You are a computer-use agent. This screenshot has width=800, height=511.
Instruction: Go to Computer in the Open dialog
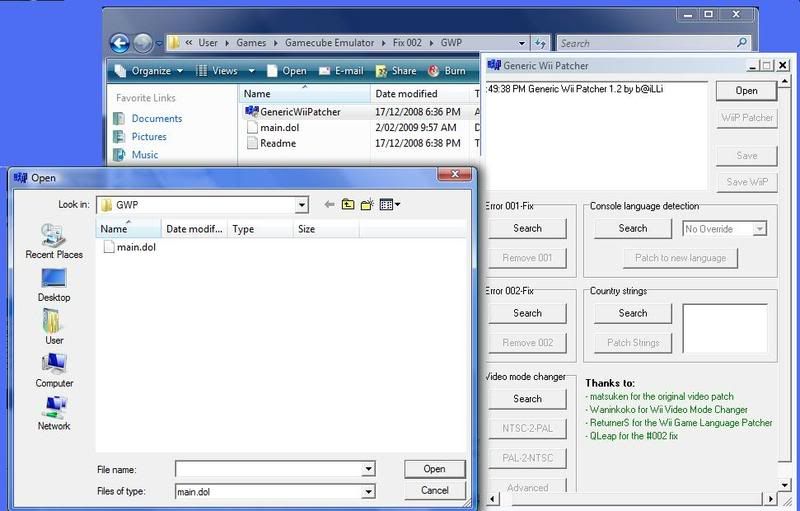pos(54,370)
